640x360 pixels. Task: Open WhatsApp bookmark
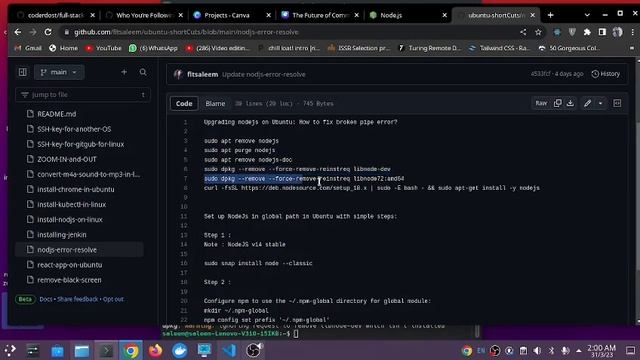pyautogui.click(x=153, y=48)
